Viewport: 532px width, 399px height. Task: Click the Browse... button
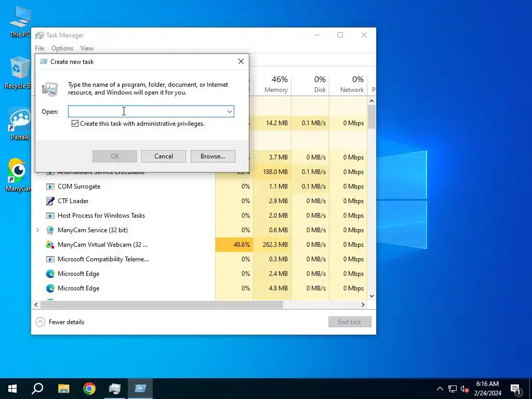tap(212, 156)
